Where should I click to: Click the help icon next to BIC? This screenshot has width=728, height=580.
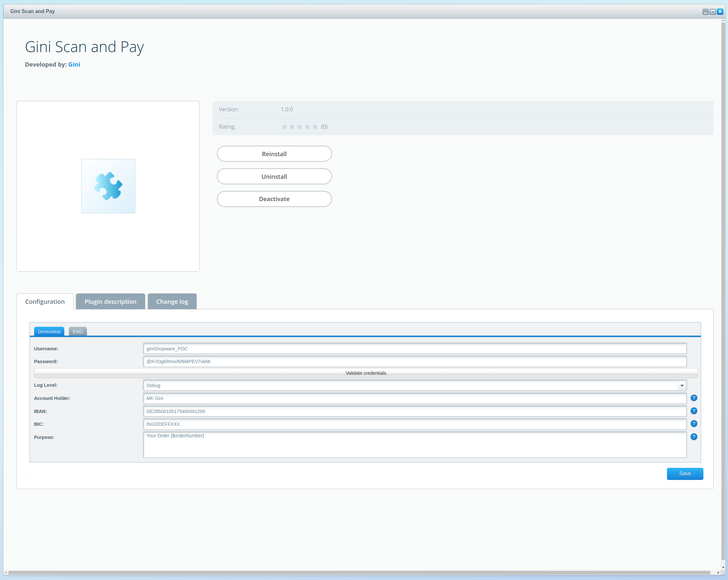694,424
